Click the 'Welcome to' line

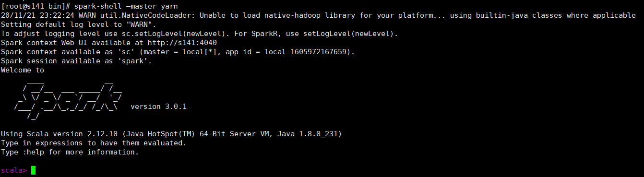[23, 70]
